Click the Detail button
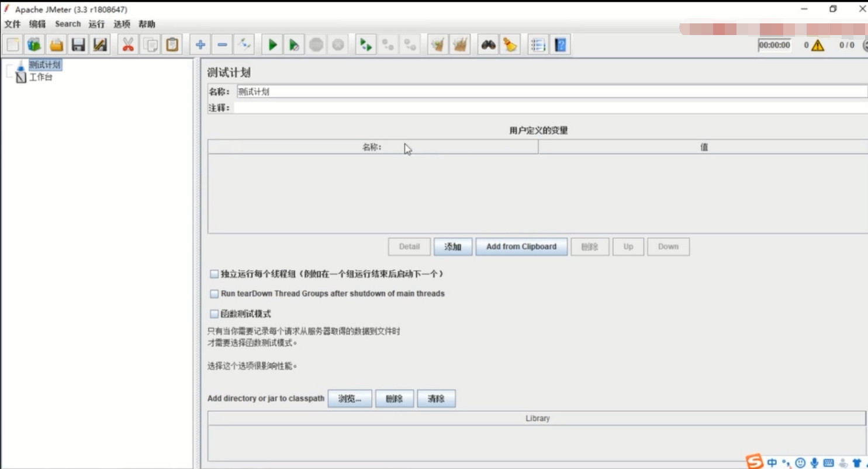 pos(409,246)
